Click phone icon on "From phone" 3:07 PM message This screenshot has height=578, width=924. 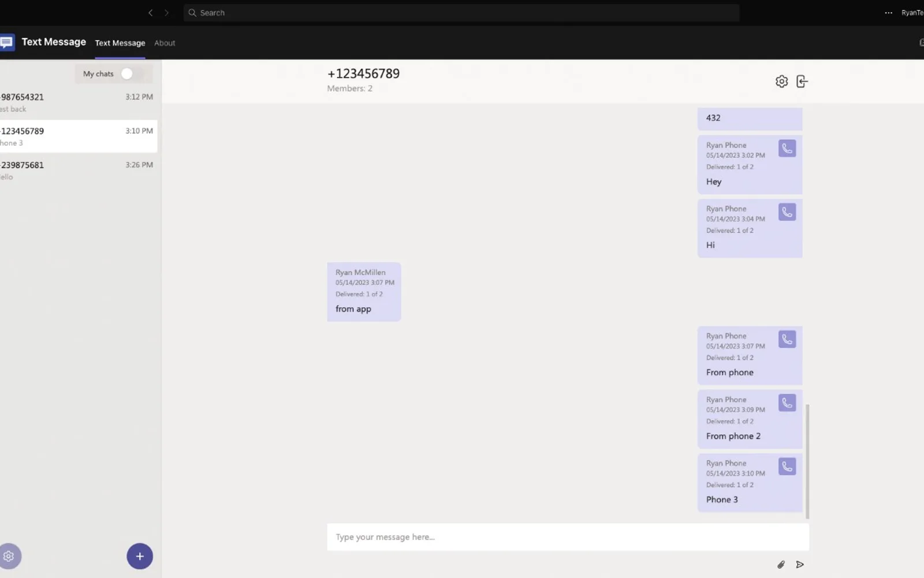787,339
